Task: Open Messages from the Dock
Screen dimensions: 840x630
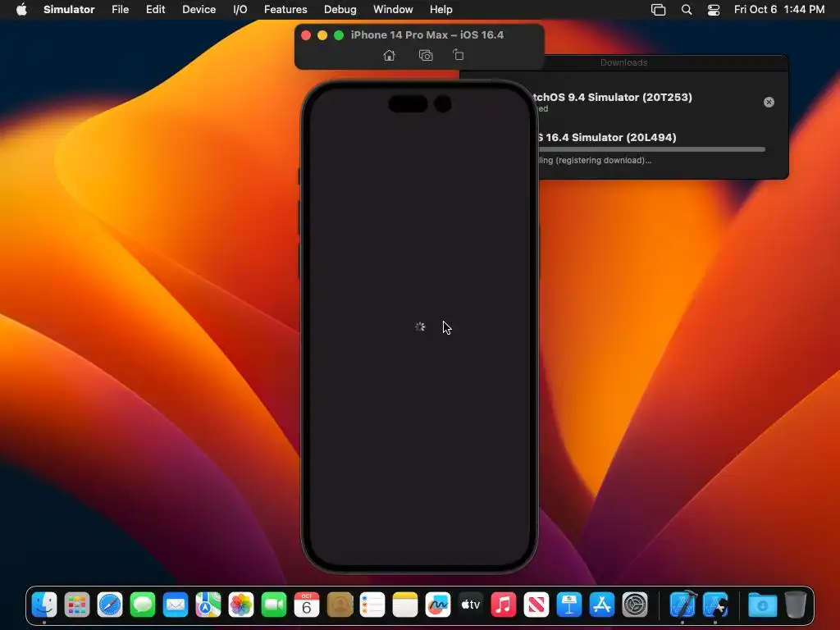Action: pos(143,605)
